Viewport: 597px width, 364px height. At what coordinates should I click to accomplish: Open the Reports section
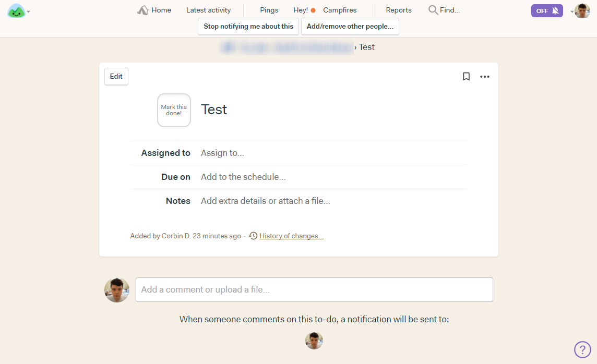point(398,10)
